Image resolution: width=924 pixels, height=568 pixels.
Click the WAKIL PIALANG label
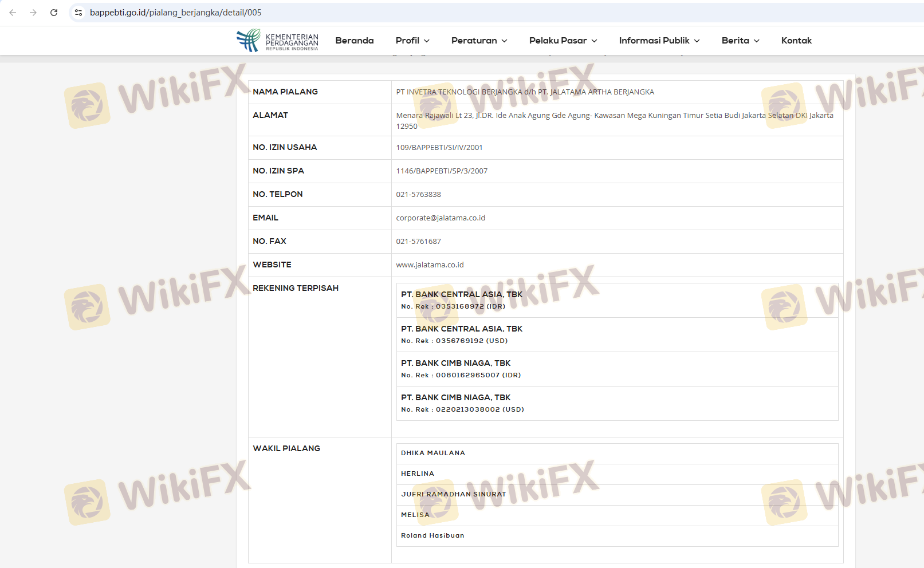click(286, 449)
